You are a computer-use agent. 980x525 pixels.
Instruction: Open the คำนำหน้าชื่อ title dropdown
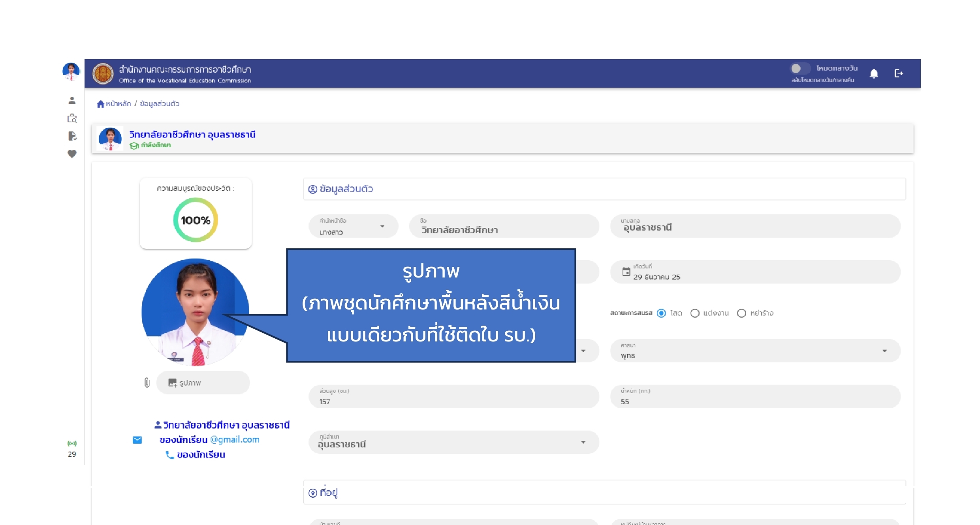pyautogui.click(x=353, y=226)
